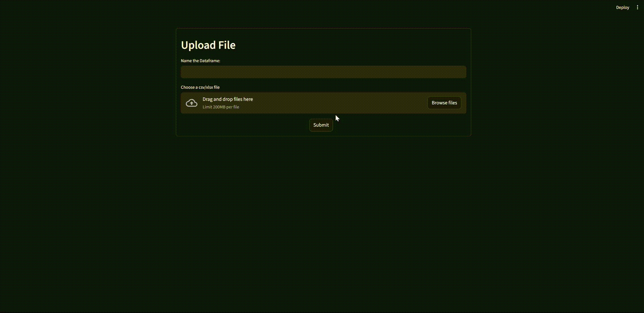644x313 pixels.
Task: Launch Deploy from the top toolbar
Action: [x=622, y=7]
